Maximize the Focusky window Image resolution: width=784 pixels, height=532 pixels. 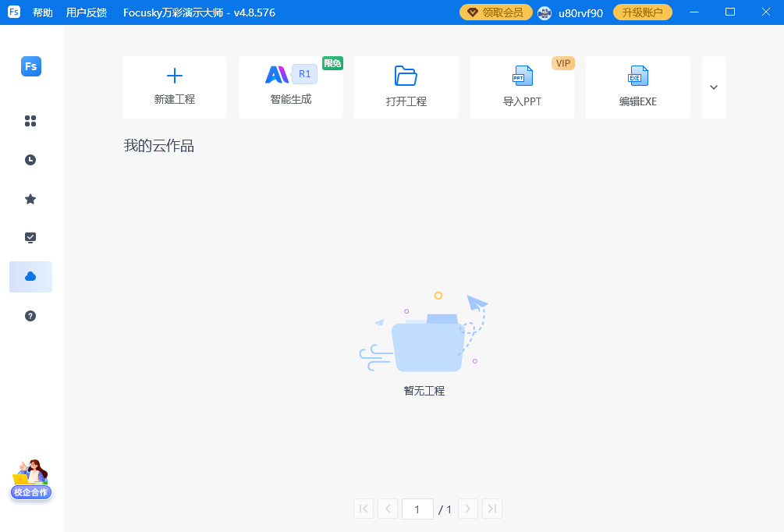tap(730, 12)
